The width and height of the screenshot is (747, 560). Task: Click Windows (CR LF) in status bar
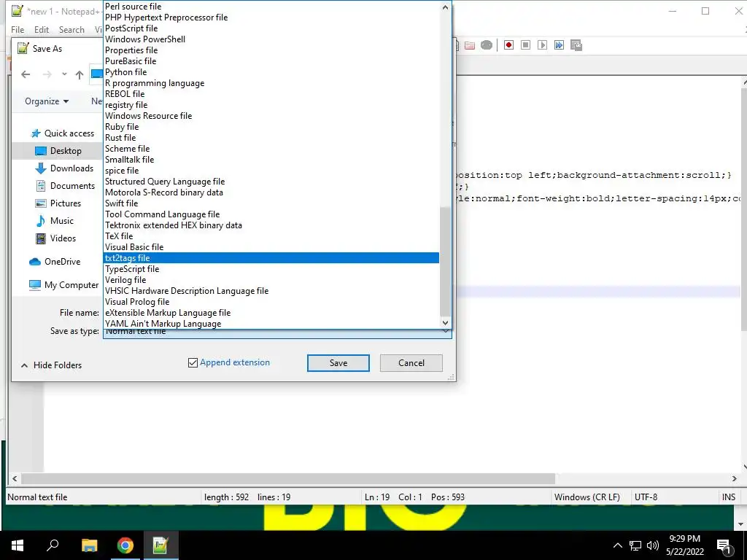coord(587,497)
